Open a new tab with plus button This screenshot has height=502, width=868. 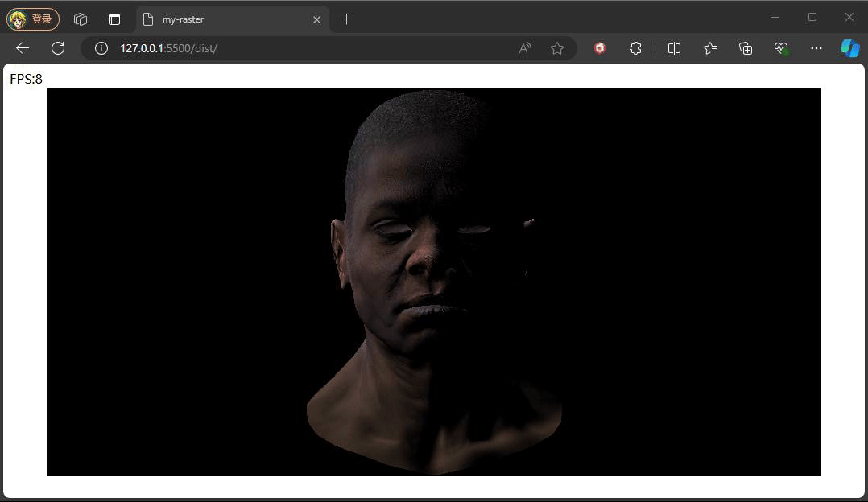click(347, 19)
